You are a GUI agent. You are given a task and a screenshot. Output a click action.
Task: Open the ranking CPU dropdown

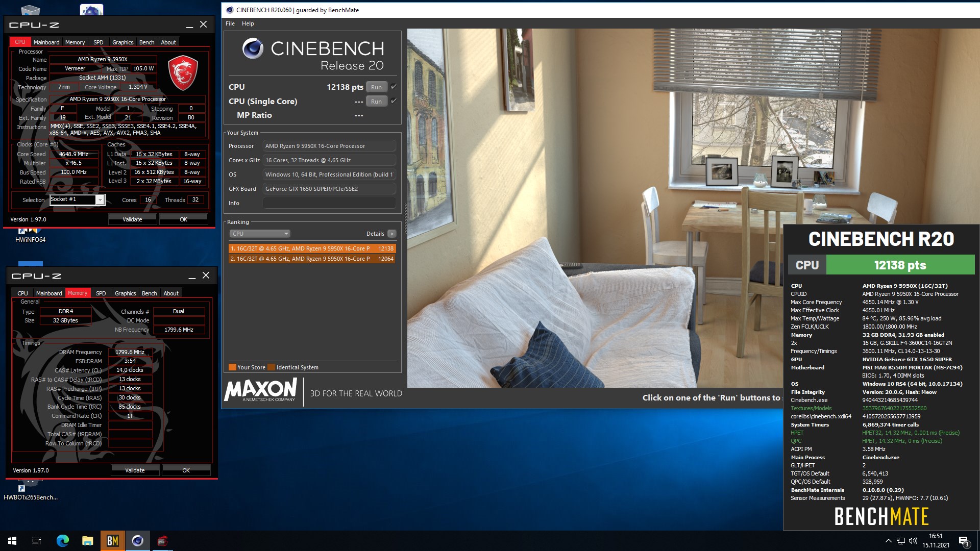point(259,234)
